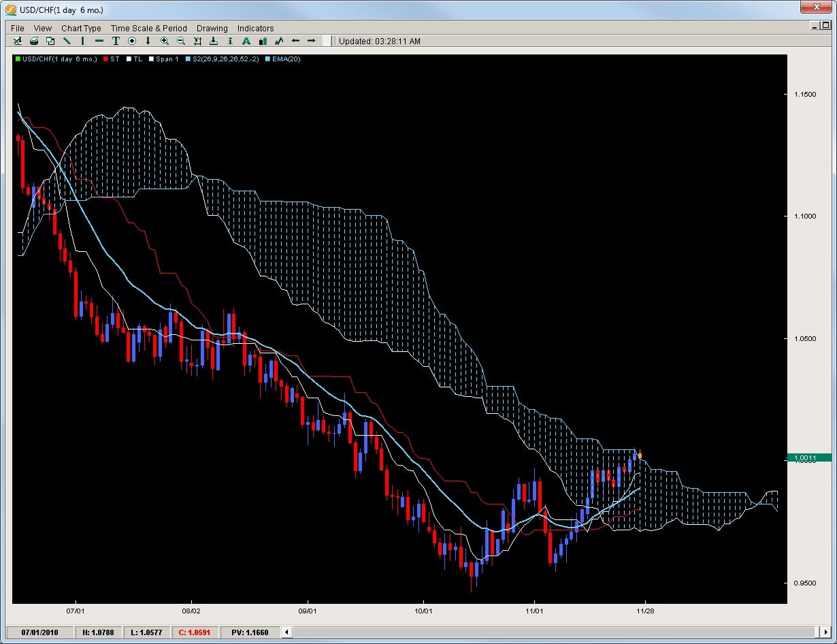Select the vertical line drawing tool
The image size is (837, 644).
[83, 41]
